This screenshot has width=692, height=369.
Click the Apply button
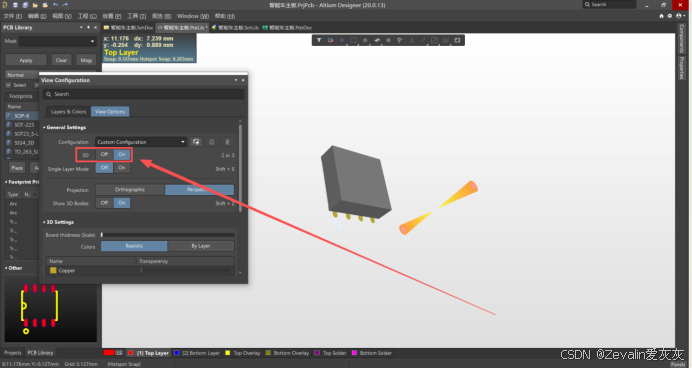[x=26, y=60]
